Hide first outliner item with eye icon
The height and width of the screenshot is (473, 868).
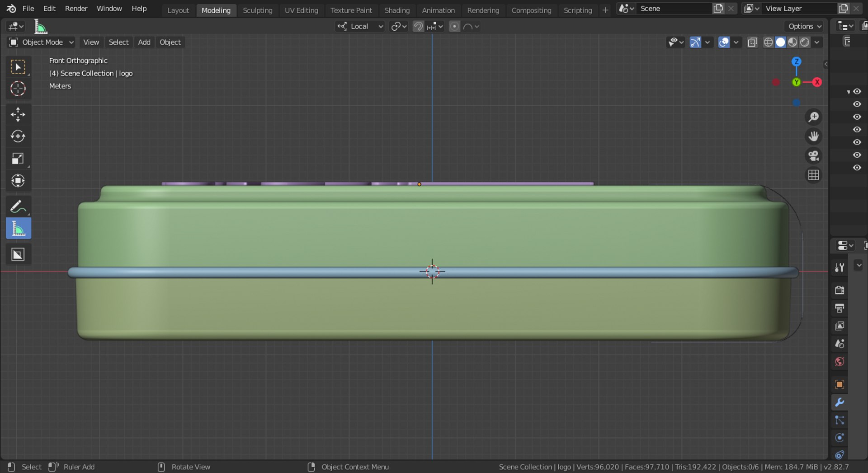[857, 92]
